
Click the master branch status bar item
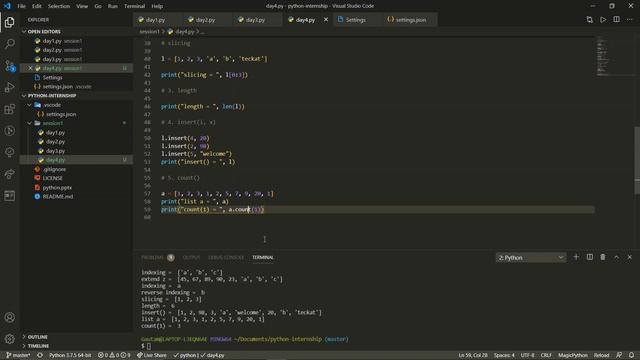(18, 355)
